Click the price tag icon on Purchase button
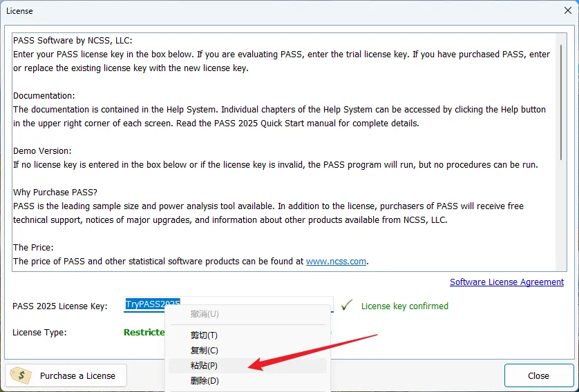 pyautogui.click(x=21, y=375)
